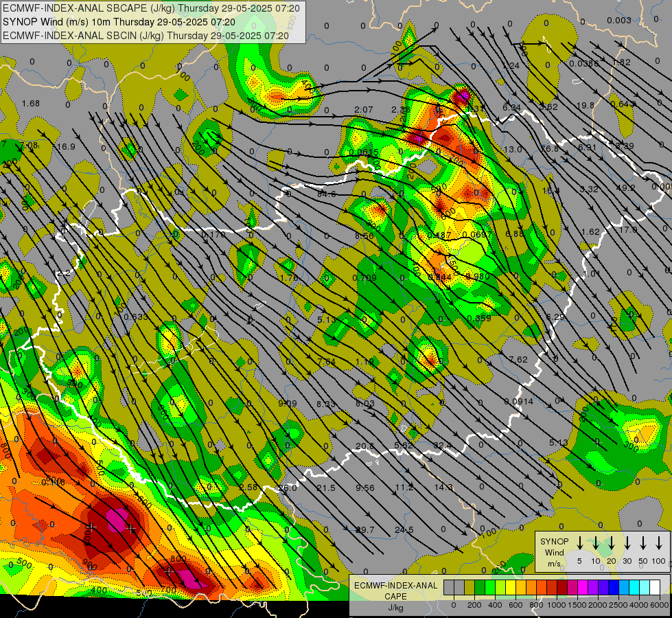Image resolution: width=672 pixels, height=618 pixels.
Task: Click the 84.6 CIN value on map
Action: pos(327,194)
